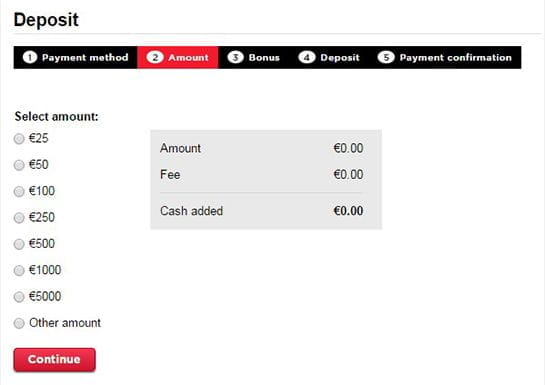The image size is (545, 385).
Task: Select the €1000 amount radio button
Action: (x=19, y=271)
